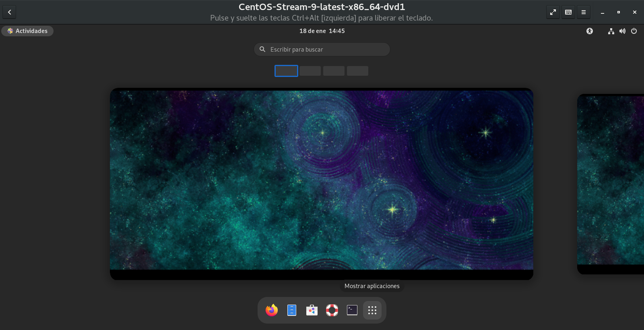Viewport: 644px width, 330px height.
Task: Click the network status icon
Action: point(611,31)
